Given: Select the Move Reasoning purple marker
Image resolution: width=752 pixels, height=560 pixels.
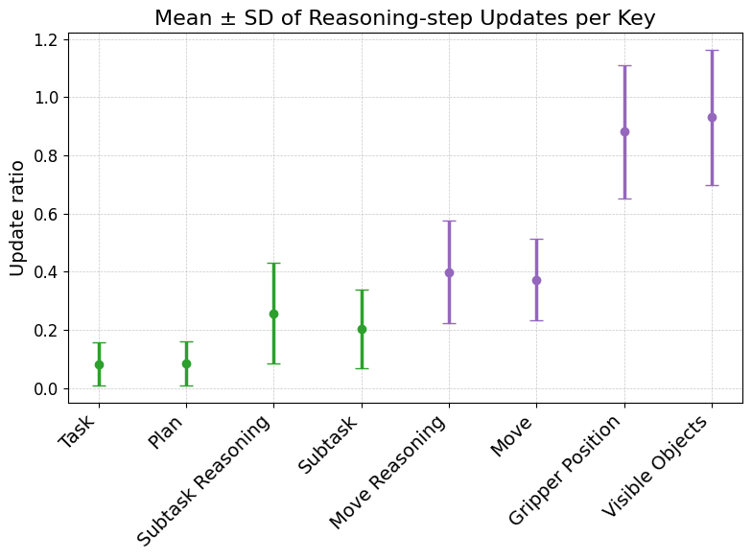Looking at the screenshot, I should pyautogui.click(x=449, y=272).
